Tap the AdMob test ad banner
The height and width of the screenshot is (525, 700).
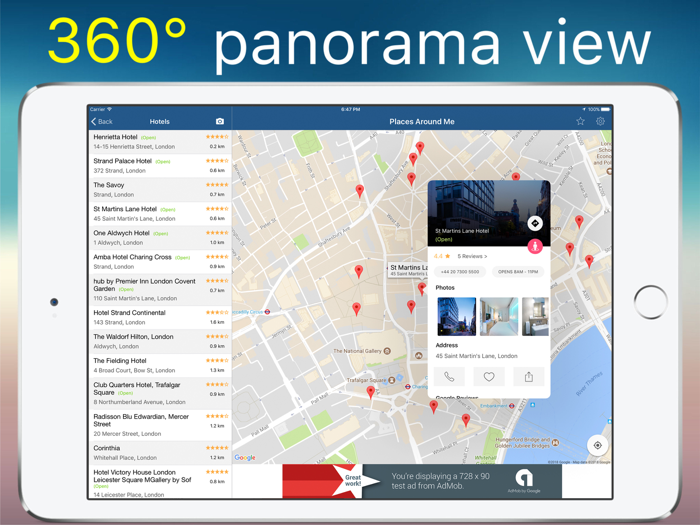click(x=422, y=481)
